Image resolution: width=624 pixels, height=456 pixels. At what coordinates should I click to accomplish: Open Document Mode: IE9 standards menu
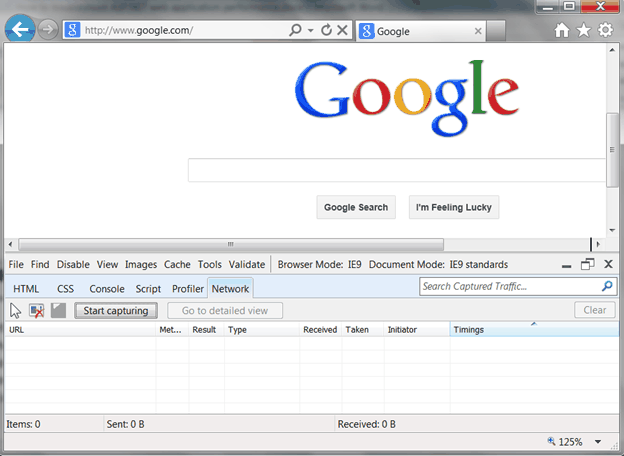point(439,265)
